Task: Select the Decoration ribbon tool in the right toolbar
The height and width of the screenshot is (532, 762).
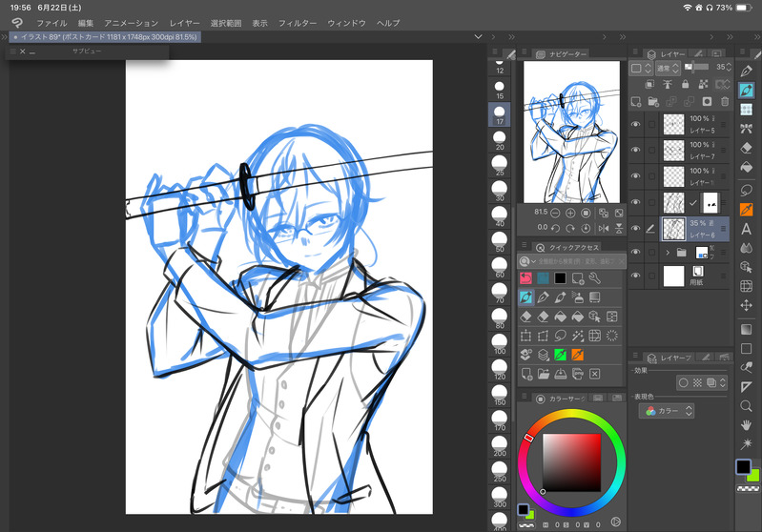Action: [x=747, y=129]
